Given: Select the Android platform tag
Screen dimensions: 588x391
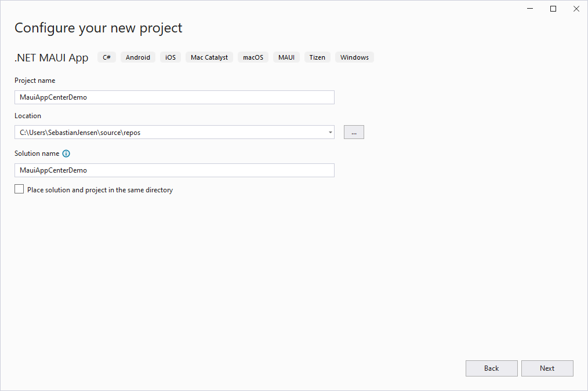Looking at the screenshot, I should (x=138, y=57).
